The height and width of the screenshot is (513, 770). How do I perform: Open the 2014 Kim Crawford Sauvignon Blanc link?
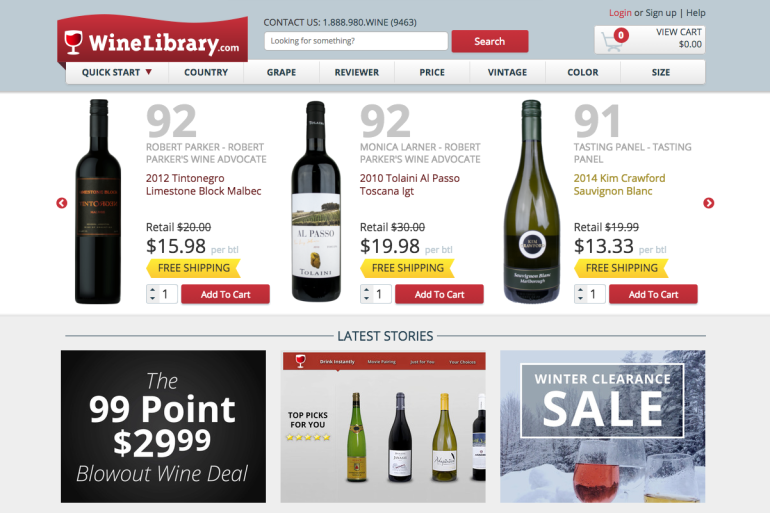tap(619, 185)
